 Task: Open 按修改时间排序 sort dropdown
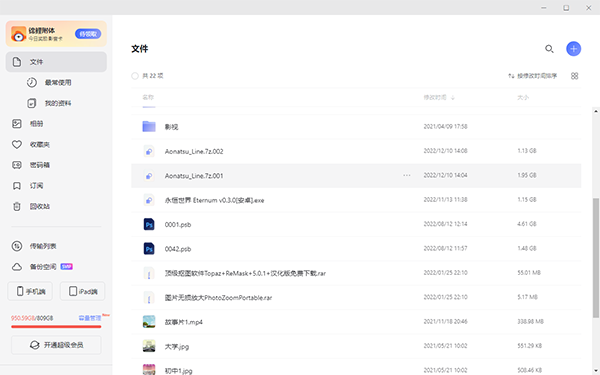532,76
